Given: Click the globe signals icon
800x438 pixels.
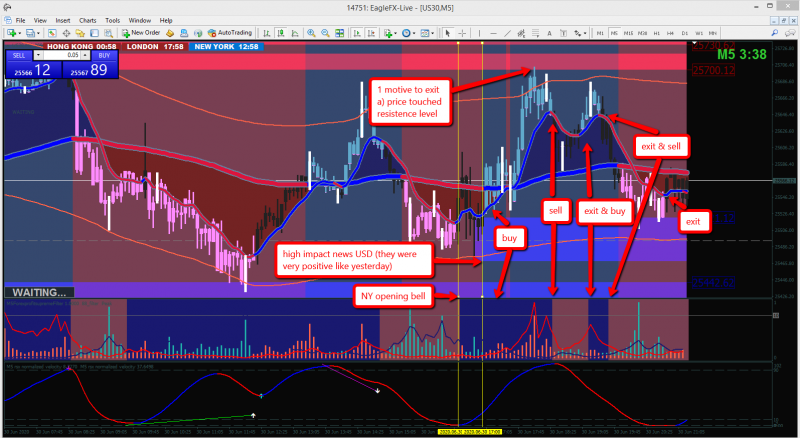Looking at the screenshot, I should coord(198,33).
